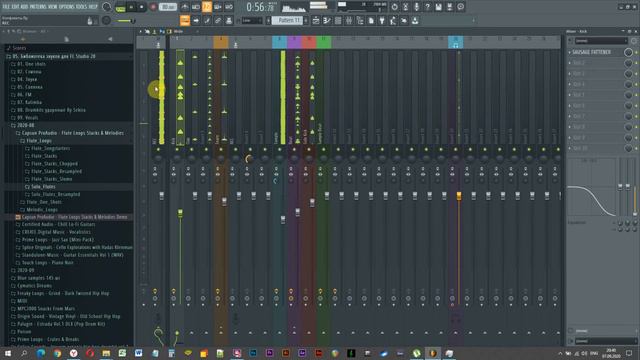640x360 pixels.
Task: Click the undo history icon
Action: tap(394, 7)
